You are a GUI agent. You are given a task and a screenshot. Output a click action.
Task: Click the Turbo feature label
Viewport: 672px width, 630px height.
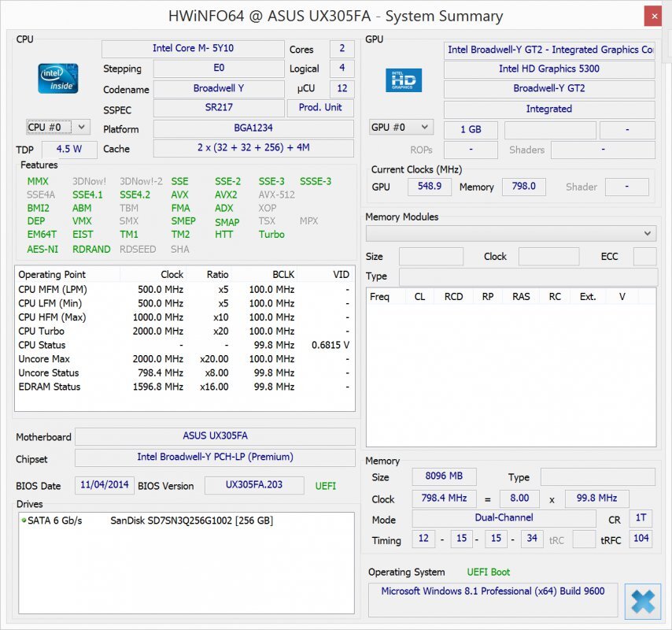pyautogui.click(x=271, y=235)
